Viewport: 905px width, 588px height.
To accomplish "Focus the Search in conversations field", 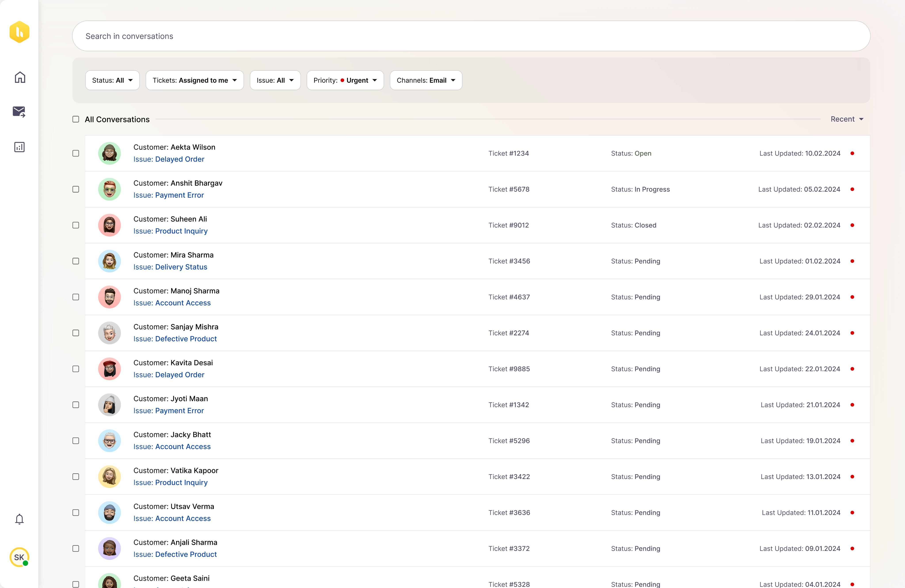I will (x=471, y=36).
